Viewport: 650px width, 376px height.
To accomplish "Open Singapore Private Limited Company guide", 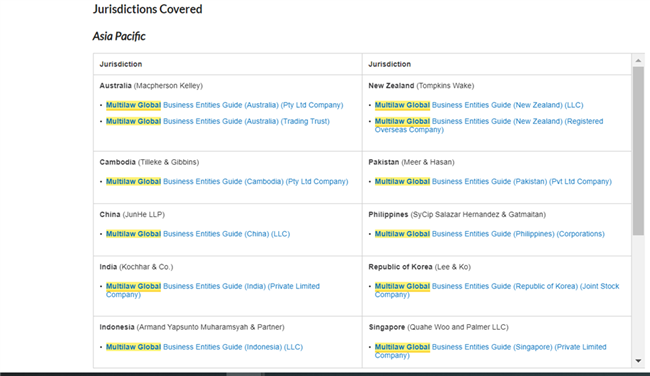I will pyautogui.click(x=490, y=351).
